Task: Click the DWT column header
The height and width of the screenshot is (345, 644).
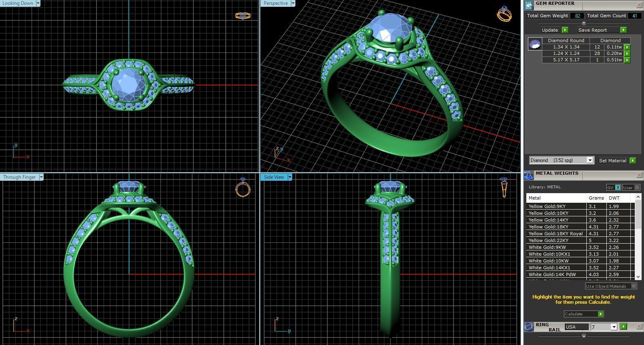Action: click(x=618, y=198)
